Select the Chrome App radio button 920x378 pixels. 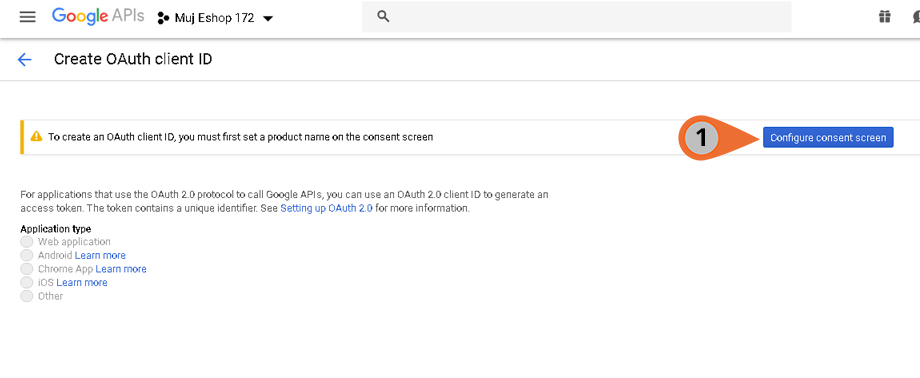26,269
